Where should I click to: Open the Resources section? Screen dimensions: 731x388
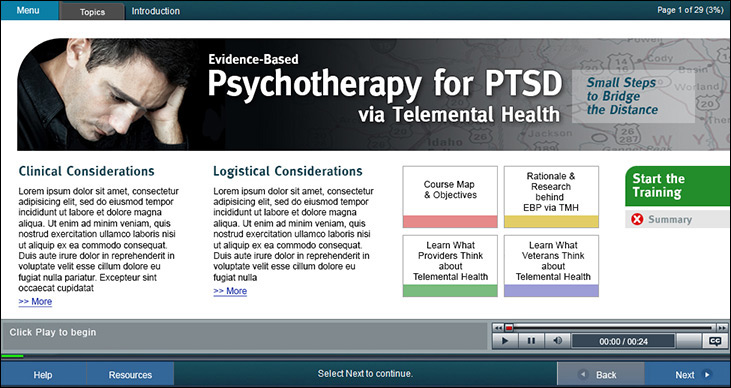(x=130, y=375)
